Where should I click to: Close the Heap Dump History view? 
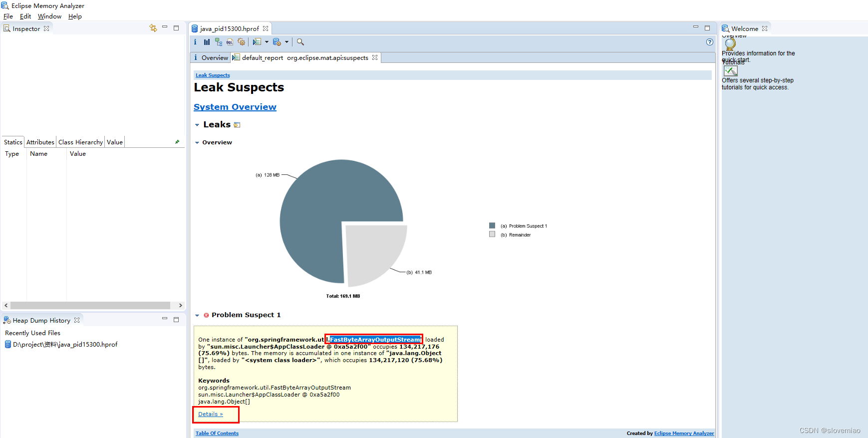pyautogui.click(x=77, y=320)
